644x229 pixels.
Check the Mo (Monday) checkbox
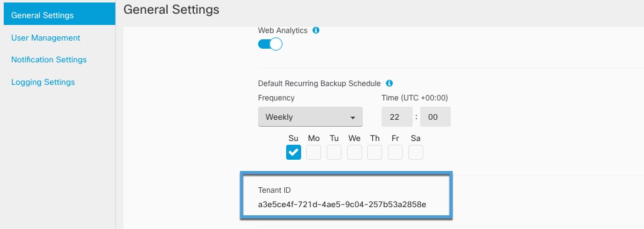[x=314, y=152]
